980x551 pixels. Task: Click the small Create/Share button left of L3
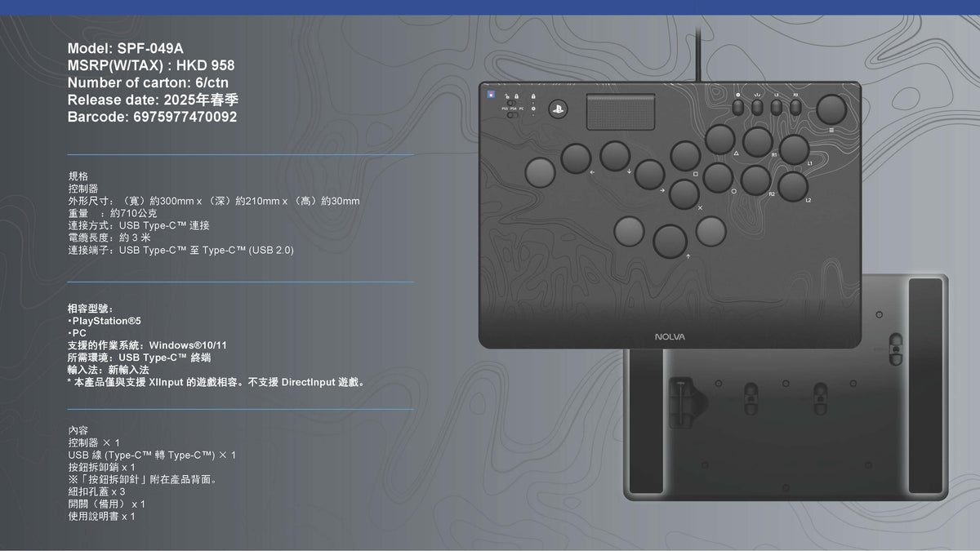(738, 106)
